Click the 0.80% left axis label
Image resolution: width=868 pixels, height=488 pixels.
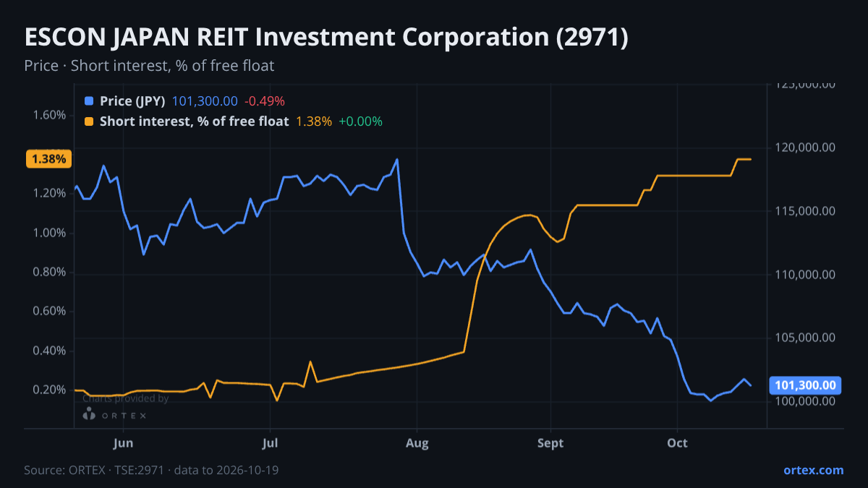pos(49,272)
